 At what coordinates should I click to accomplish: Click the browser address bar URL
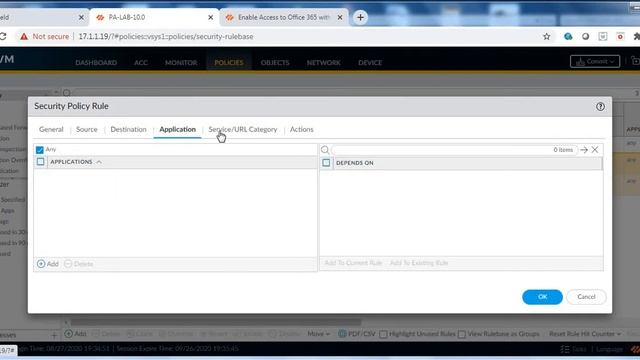(x=166, y=36)
